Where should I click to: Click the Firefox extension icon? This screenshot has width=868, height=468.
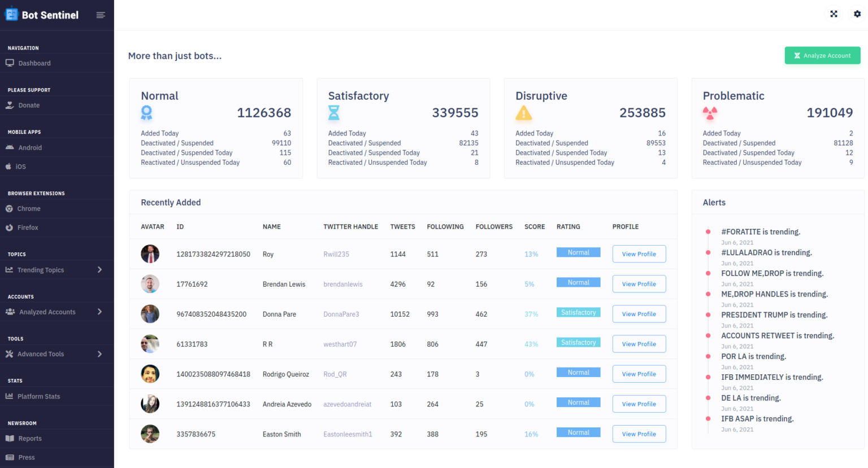pos(10,228)
